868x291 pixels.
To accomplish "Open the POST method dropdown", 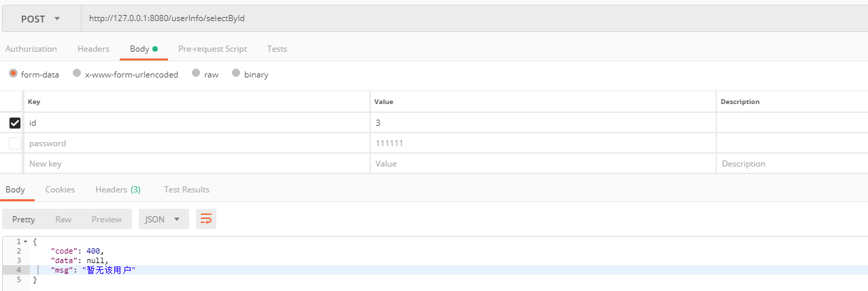I will pyautogui.click(x=41, y=18).
